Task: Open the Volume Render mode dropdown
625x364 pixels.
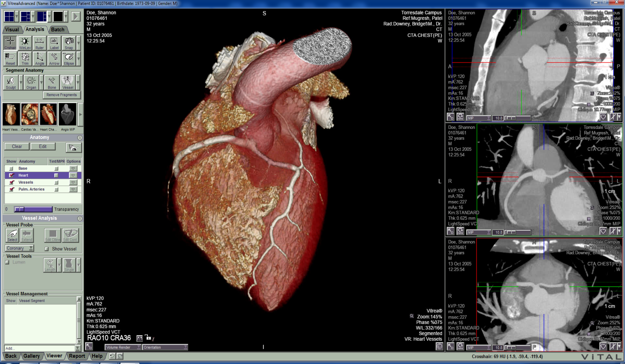Action: [123, 347]
